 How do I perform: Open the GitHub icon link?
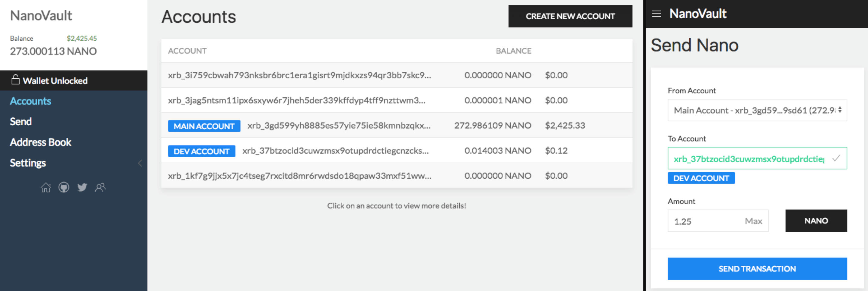64,187
